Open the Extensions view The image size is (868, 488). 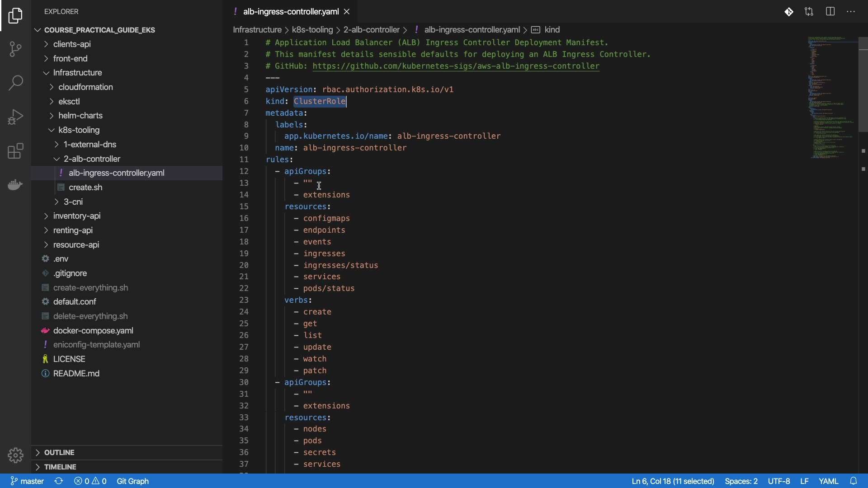15,151
